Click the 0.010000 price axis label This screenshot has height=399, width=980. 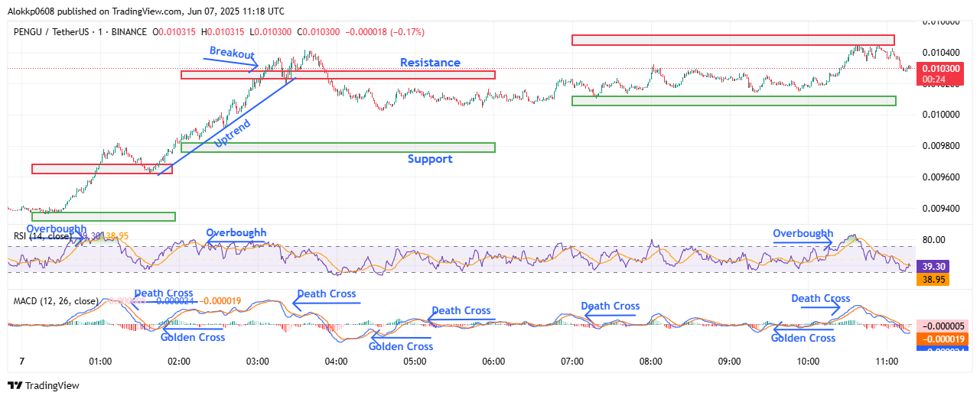pyautogui.click(x=939, y=115)
